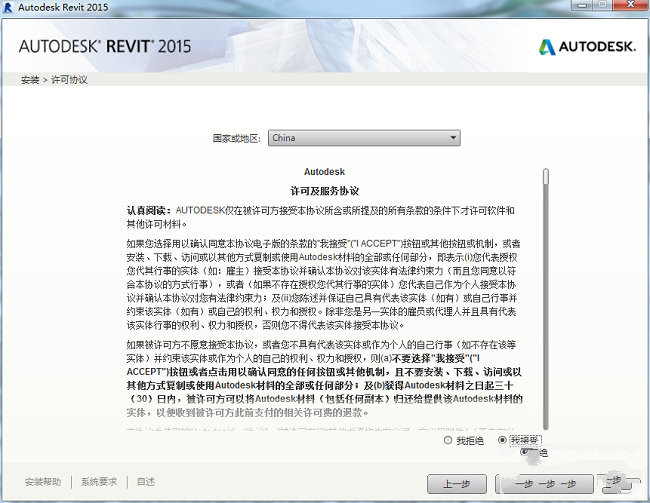Image resolution: width=650 pixels, height=503 pixels.
Task: Select the 我接受 (I Accept) radio button
Action: 502,440
